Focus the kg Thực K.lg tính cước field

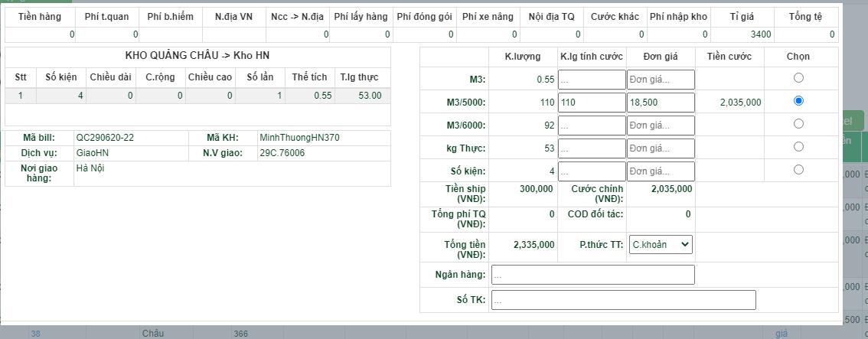[592, 148]
